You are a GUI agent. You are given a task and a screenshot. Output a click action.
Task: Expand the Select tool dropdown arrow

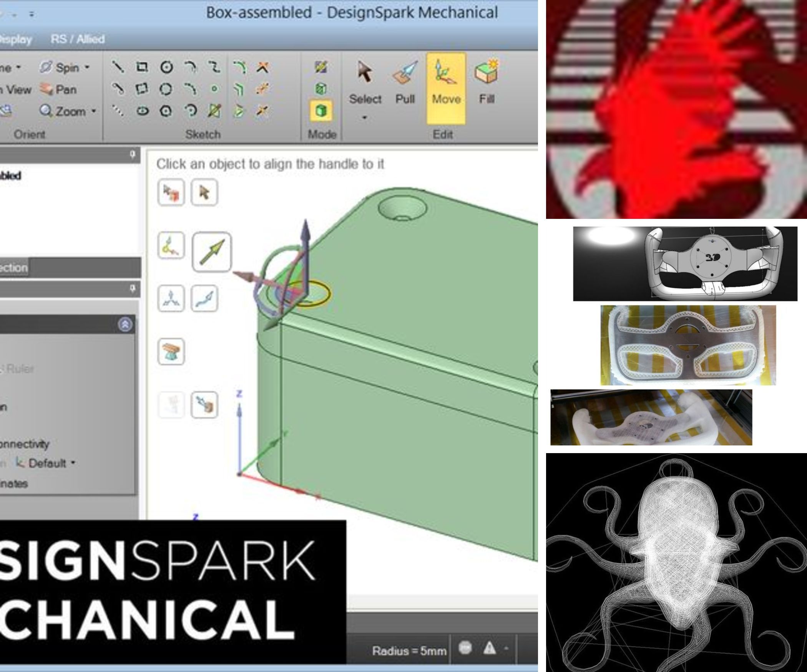(x=365, y=118)
